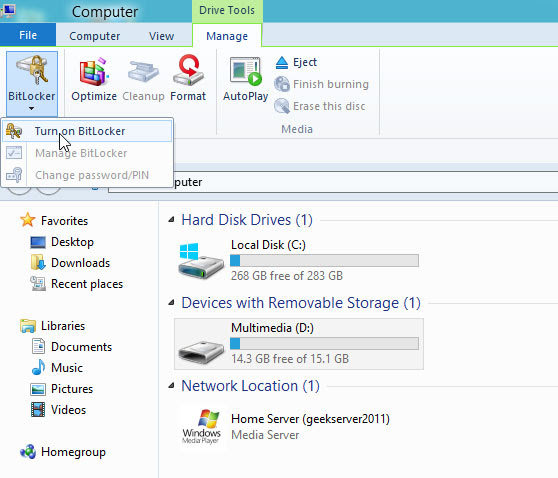Click the Downloads folder icon
This screenshot has width=558, height=478.
38,262
